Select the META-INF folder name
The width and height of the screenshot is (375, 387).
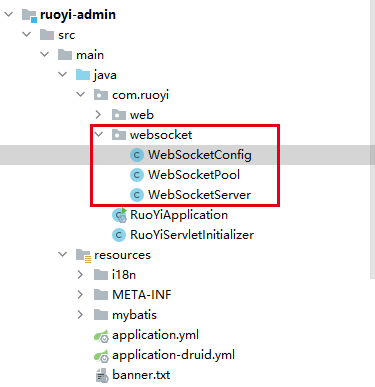click(142, 295)
